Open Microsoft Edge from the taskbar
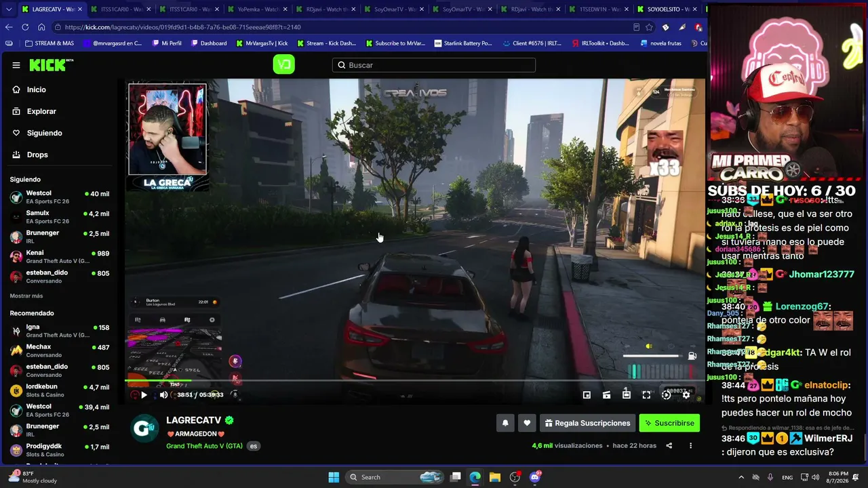 click(475, 477)
